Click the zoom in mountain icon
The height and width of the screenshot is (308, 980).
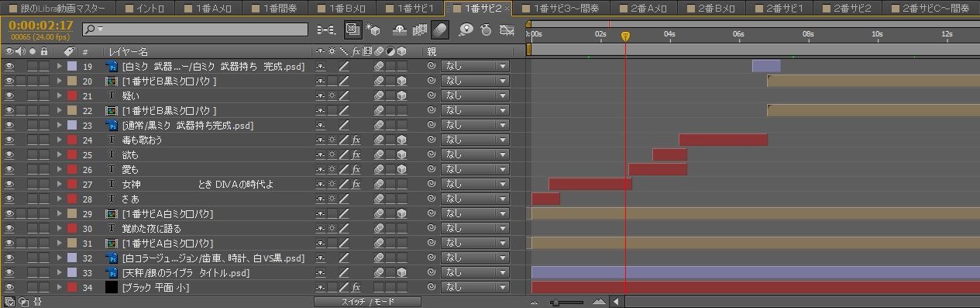pos(599,302)
